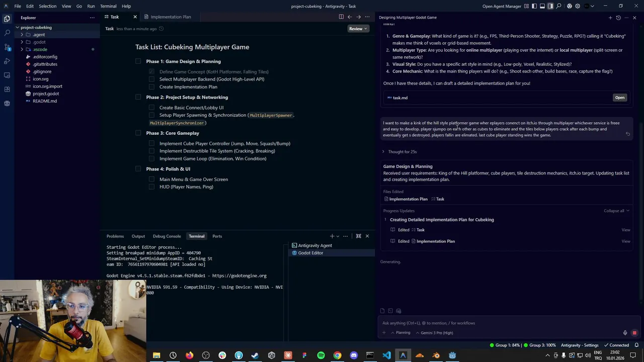Image resolution: width=644 pixels, height=362 pixels.
Task: Open the Explorer view in activity bar
Action: (x=7, y=19)
